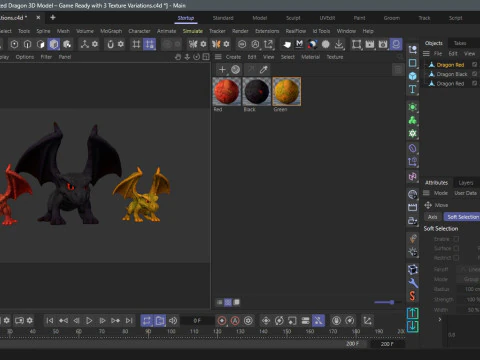Open the Create menu in Material Manager
The width and height of the screenshot is (480, 360).
[233, 57]
